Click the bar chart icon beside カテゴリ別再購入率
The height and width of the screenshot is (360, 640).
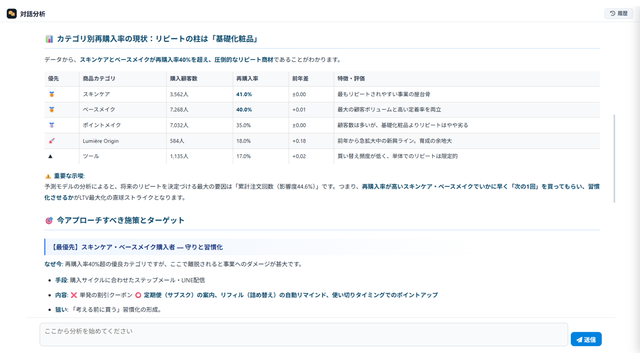tap(49, 39)
